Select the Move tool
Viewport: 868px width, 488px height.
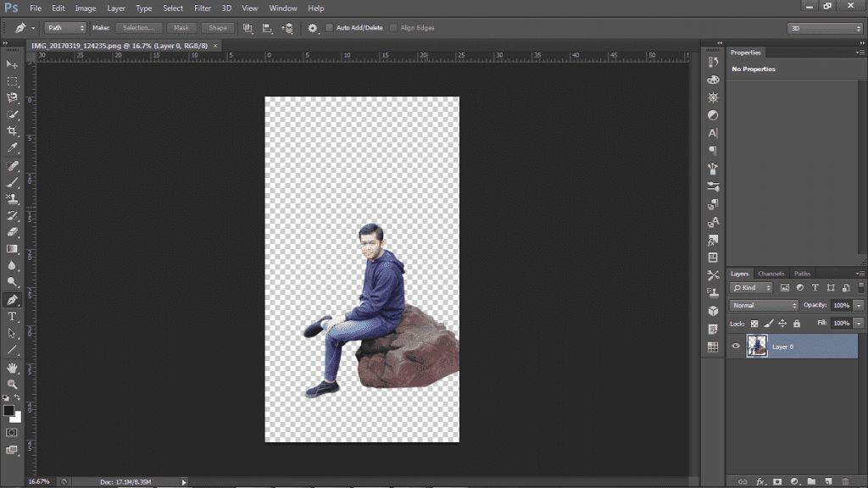[12, 64]
